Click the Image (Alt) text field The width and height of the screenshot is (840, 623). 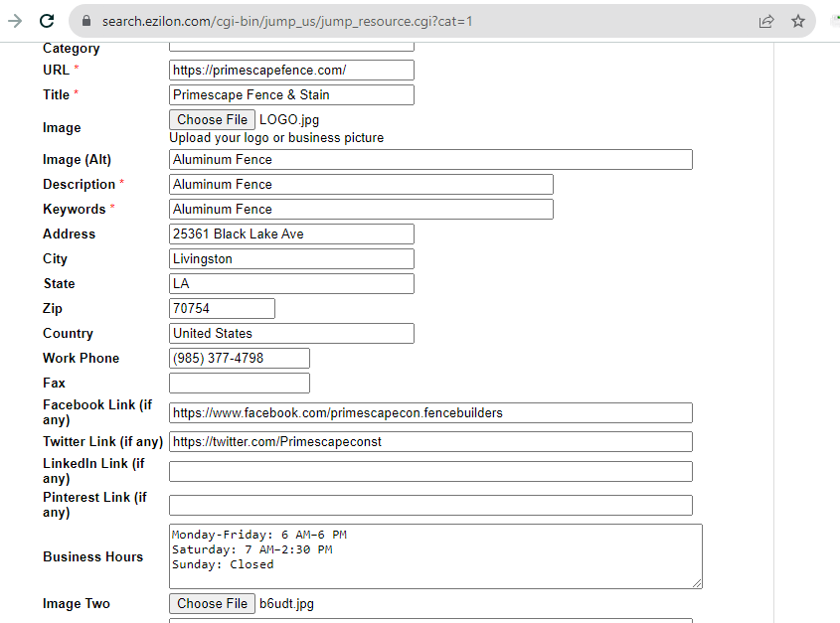point(430,160)
